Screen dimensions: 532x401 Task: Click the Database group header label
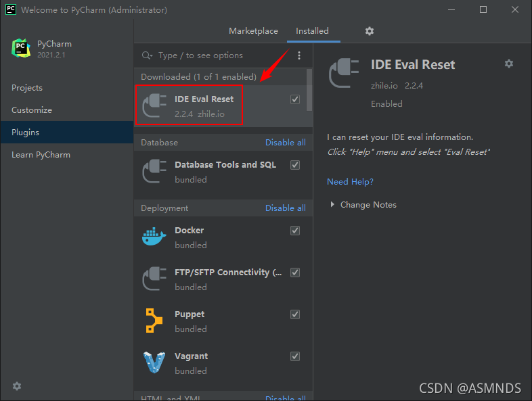click(x=160, y=143)
